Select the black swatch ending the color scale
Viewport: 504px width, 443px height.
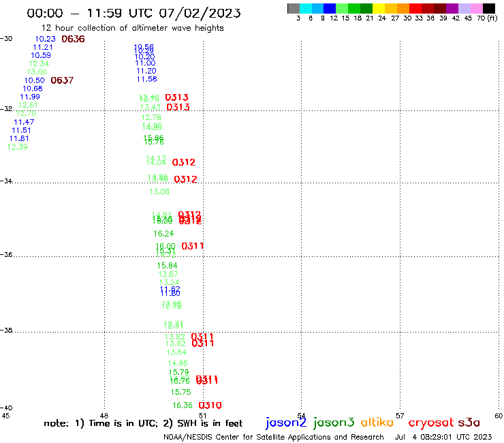point(489,8)
